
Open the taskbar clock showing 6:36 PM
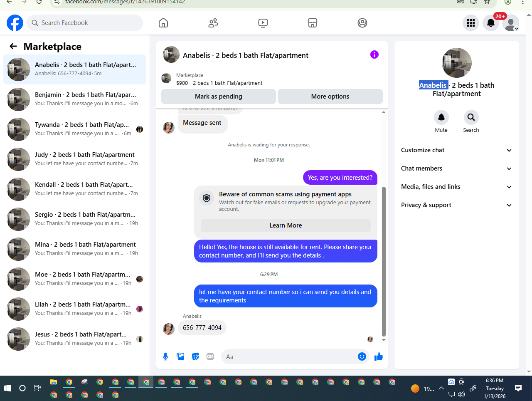(495, 388)
